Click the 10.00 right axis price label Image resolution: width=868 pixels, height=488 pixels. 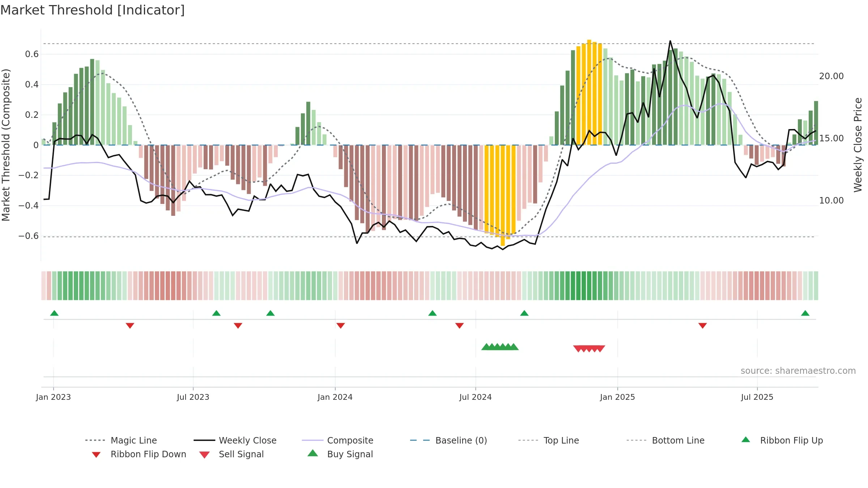[831, 201]
